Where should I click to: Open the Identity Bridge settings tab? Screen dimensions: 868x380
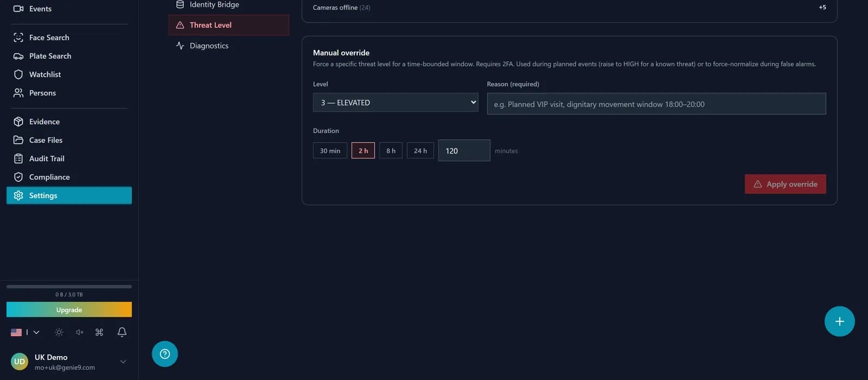(x=229, y=4)
